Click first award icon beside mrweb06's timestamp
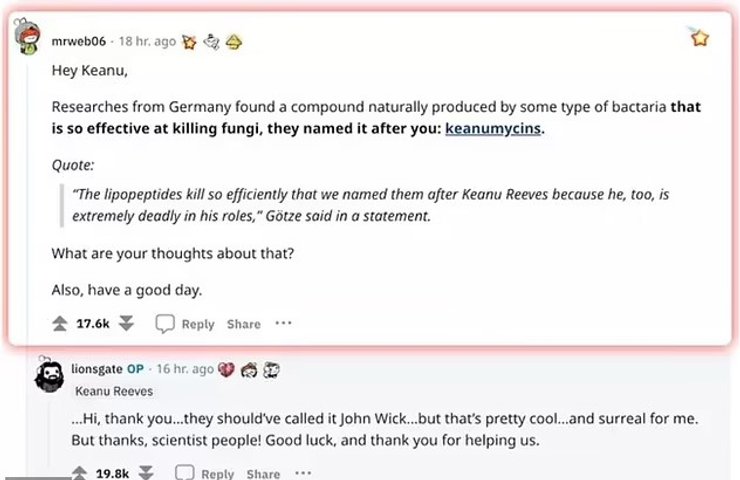The image size is (740, 480). tap(189, 41)
